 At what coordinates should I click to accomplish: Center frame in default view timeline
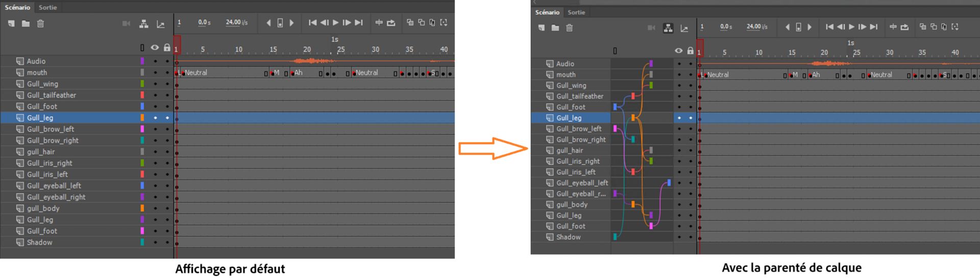pos(379,22)
